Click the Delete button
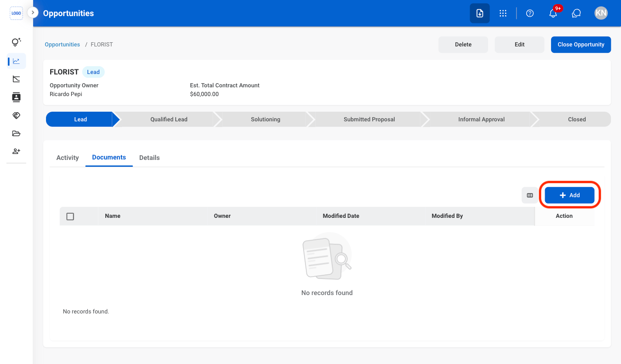The width and height of the screenshot is (621, 364). [463, 45]
